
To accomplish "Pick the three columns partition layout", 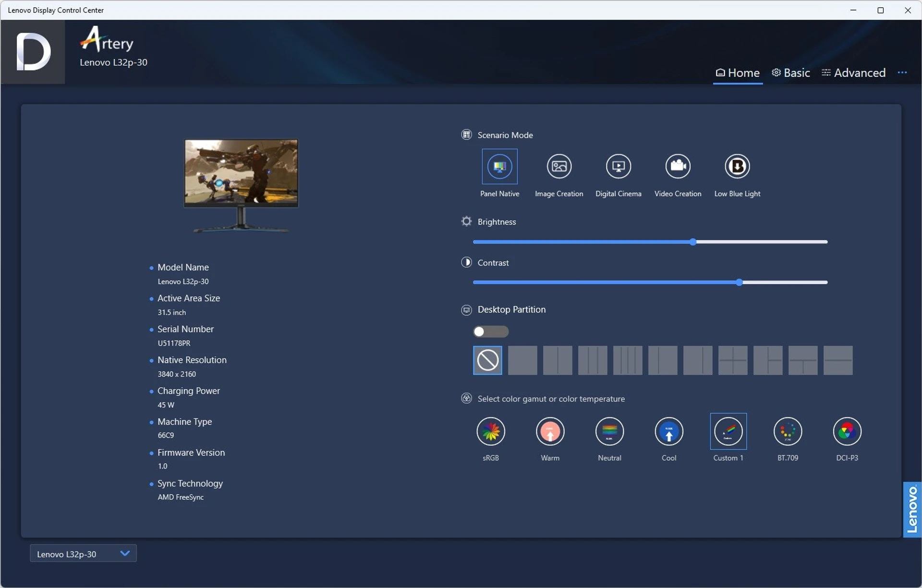I will tap(593, 360).
